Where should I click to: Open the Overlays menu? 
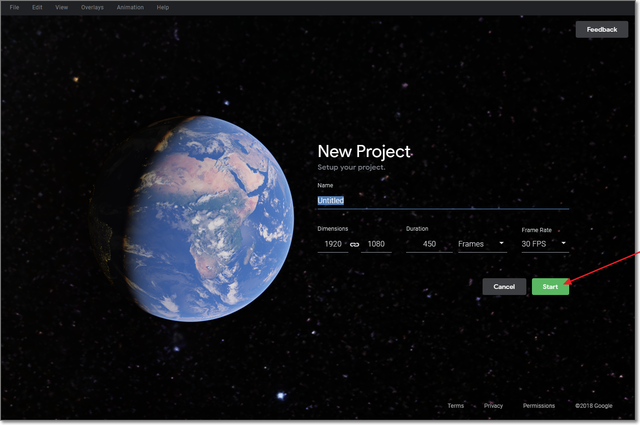(x=93, y=7)
